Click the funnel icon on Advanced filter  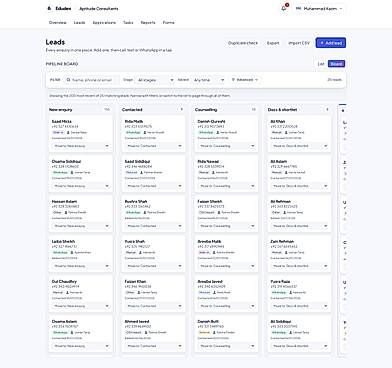pos(233,80)
